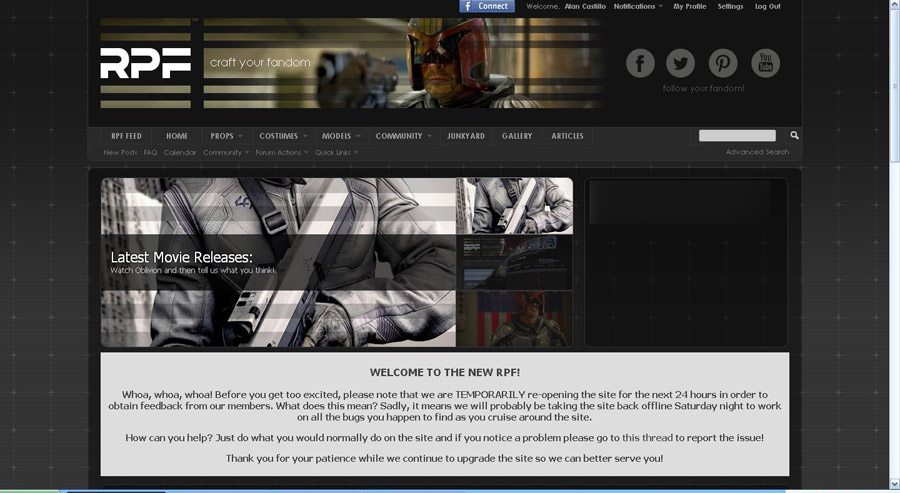Open Advanced Search link
Image resolution: width=900 pixels, height=493 pixels.
(x=757, y=152)
